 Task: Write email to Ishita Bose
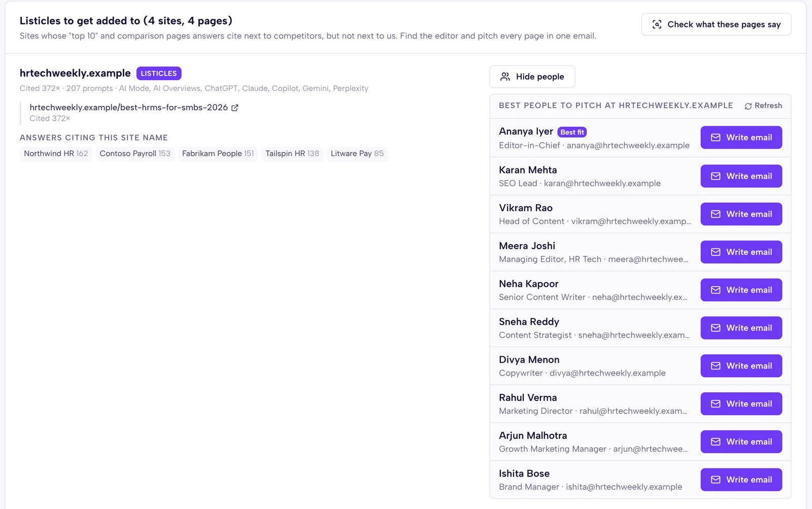(741, 480)
